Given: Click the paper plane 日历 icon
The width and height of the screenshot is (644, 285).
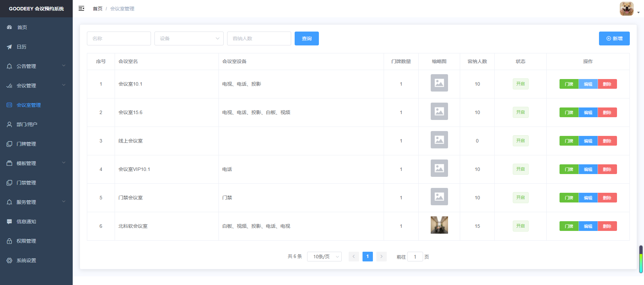Looking at the screenshot, I should tap(9, 47).
